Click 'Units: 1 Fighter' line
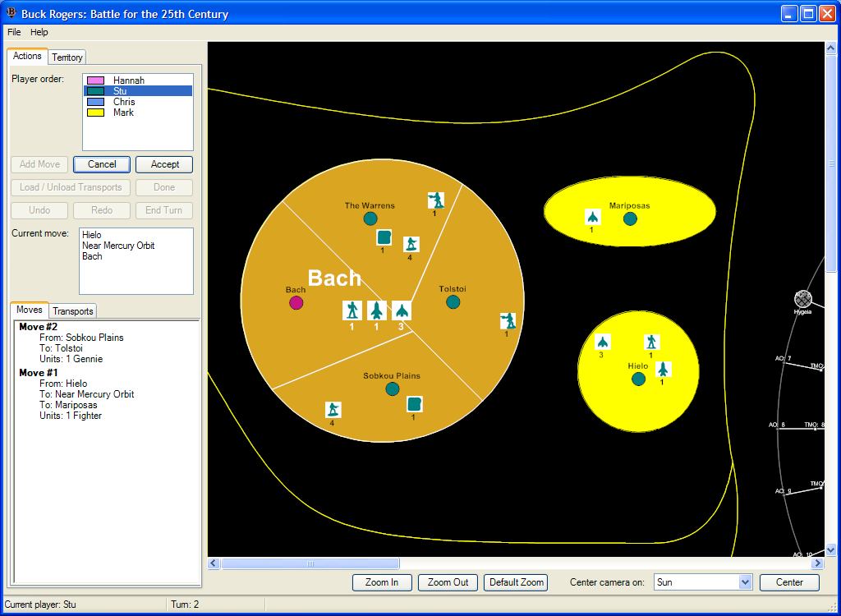The image size is (841, 616). 71,416
